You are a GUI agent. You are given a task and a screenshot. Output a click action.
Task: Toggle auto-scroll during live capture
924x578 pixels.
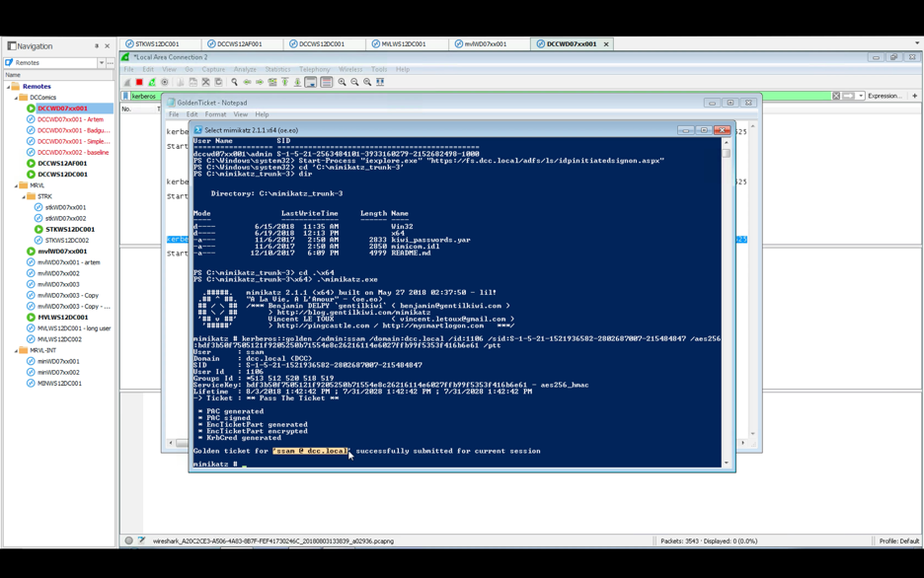tap(311, 83)
